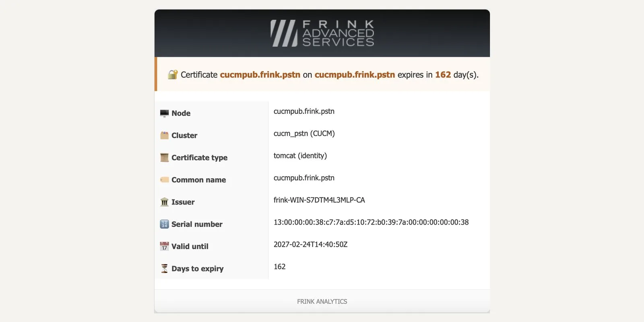
Task: Click the orange 162 in the banner
Action: tap(443, 75)
